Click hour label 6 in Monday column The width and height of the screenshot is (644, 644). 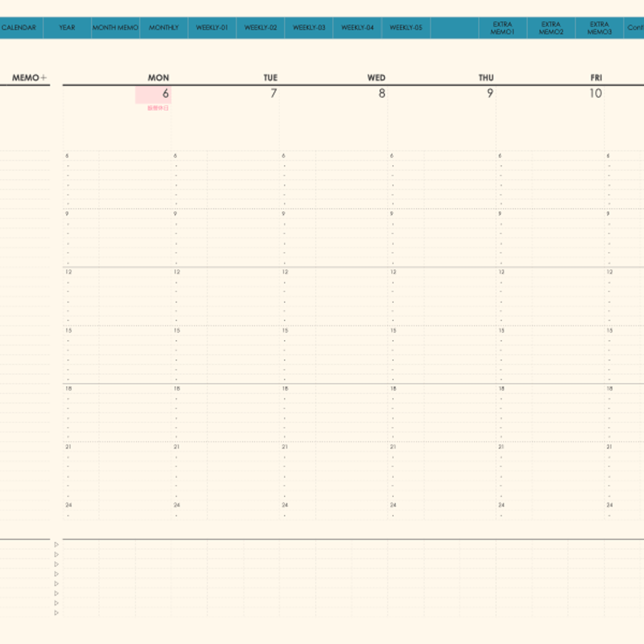(67, 155)
